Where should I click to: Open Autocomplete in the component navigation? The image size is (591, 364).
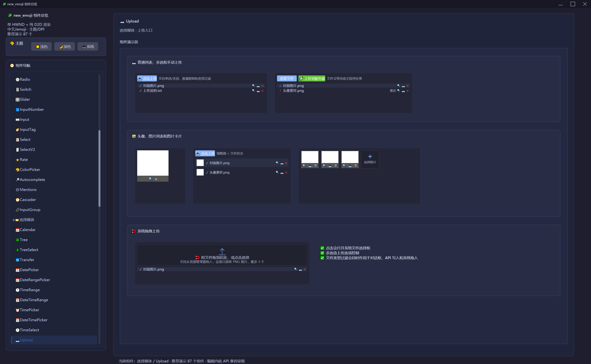(x=54, y=180)
